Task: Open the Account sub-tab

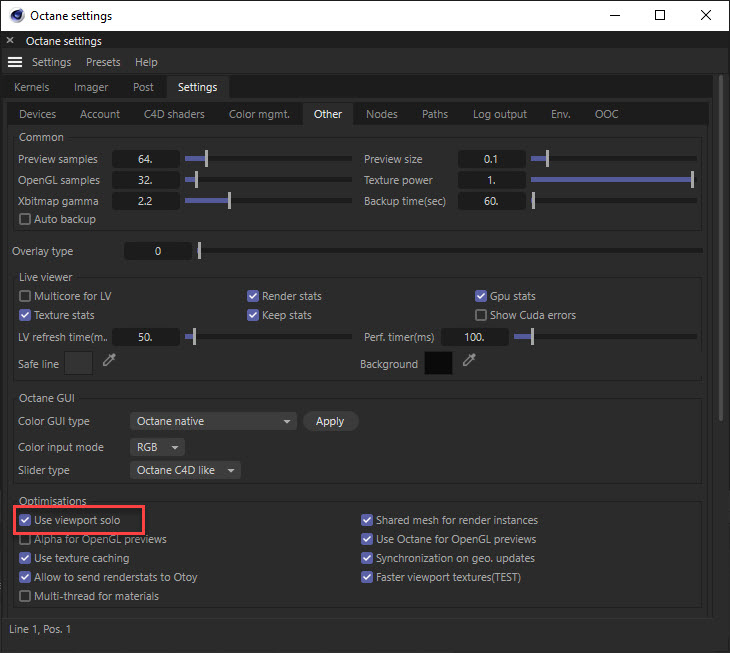Action: coord(100,114)
